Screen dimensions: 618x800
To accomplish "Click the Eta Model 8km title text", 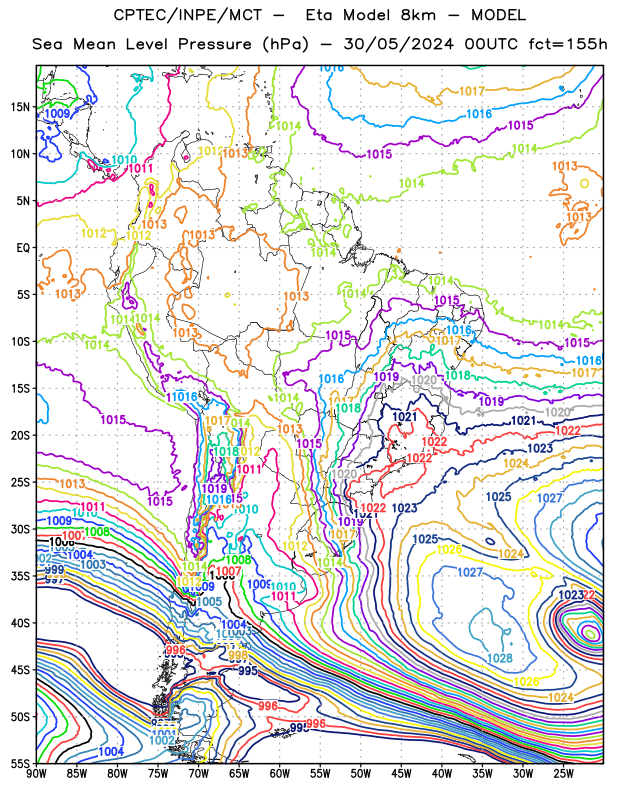I will pyautogui.click(x=370, y=15).
